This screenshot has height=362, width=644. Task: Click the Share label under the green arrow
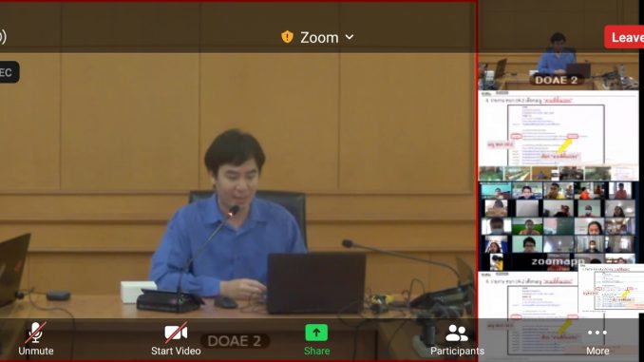coord(316,351)
